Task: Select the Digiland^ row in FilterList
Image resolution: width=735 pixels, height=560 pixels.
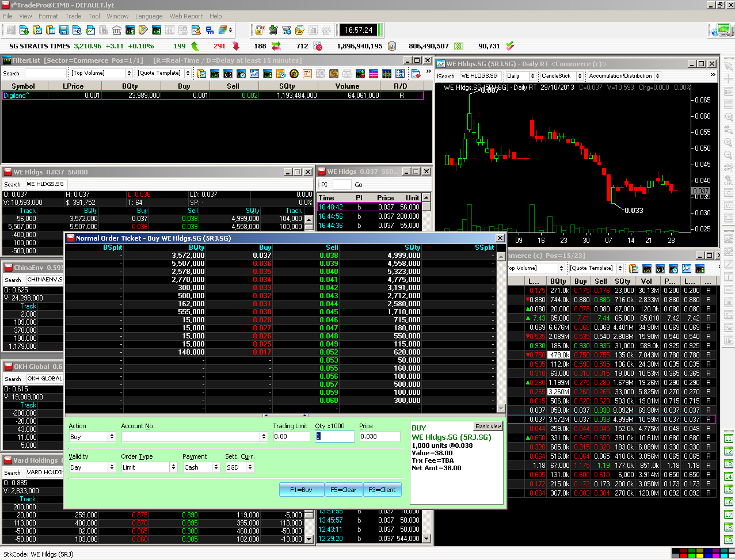Action: (213, 96)
